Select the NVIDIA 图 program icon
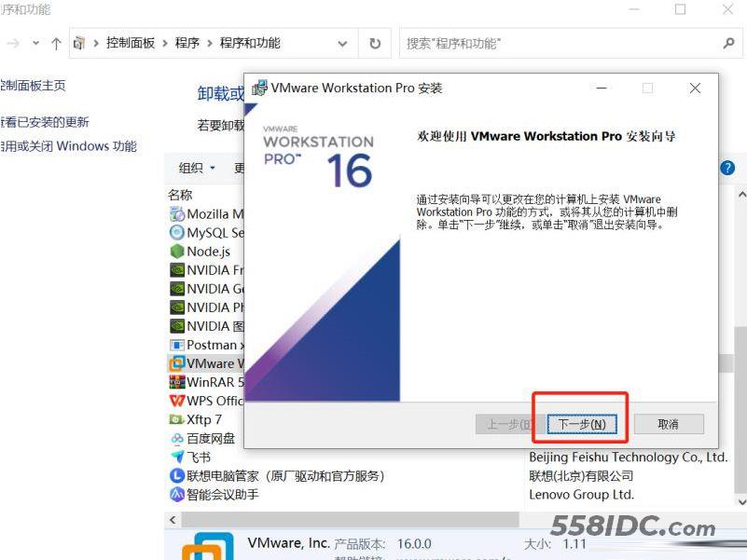747x560 pixels. 177,326
